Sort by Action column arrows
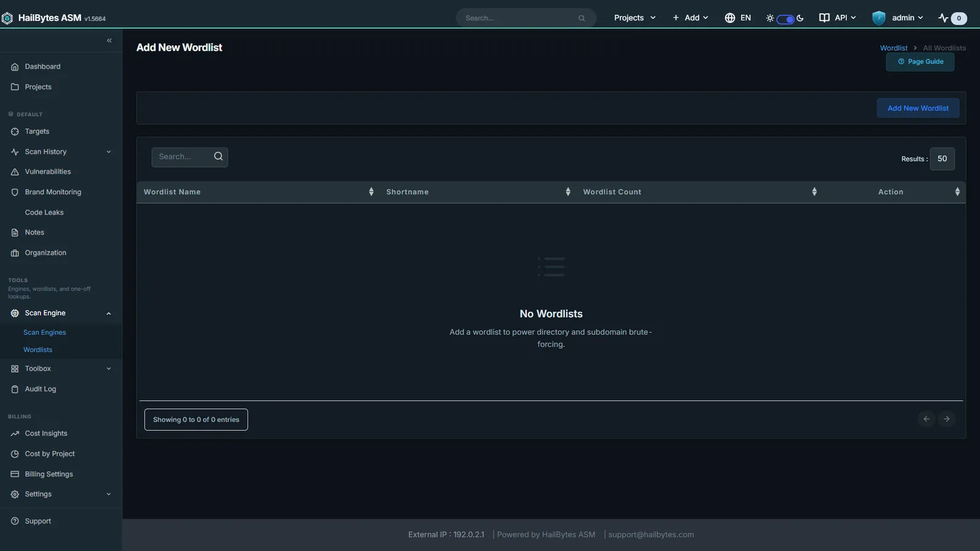 pyautogui.click(x=957, y=192)
